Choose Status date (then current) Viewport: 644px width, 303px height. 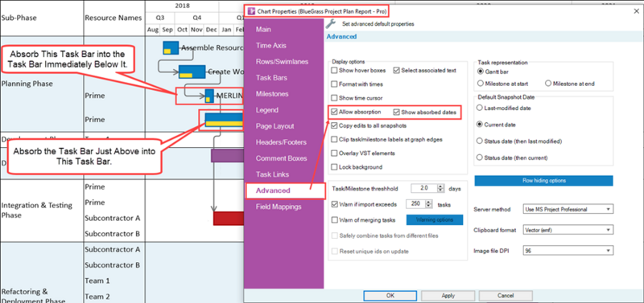point(480,158)
